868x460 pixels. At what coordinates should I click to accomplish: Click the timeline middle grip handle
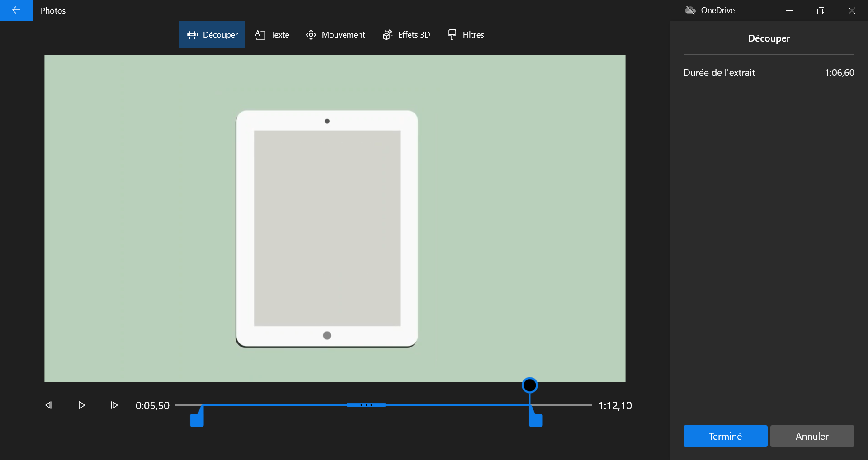[366, 405]
